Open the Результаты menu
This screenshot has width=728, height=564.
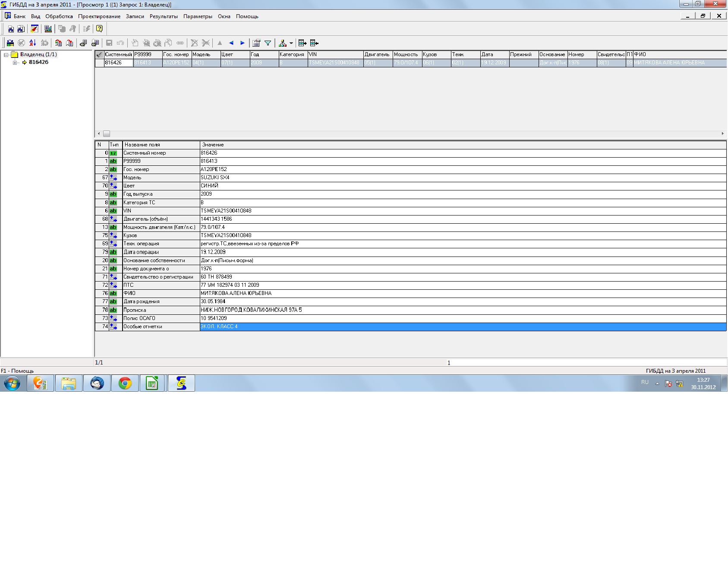tap(164, 16)
